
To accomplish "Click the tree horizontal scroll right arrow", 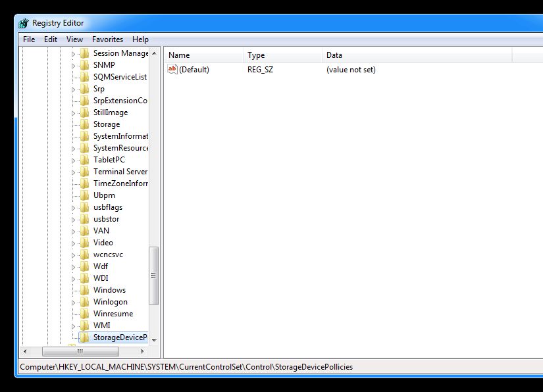I will tap(142, 351).
